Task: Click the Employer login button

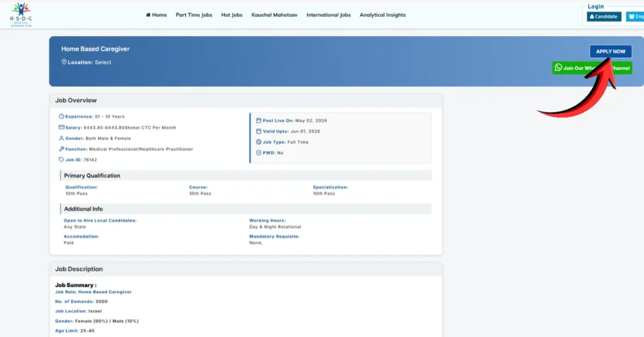Action: click(635, 16)
